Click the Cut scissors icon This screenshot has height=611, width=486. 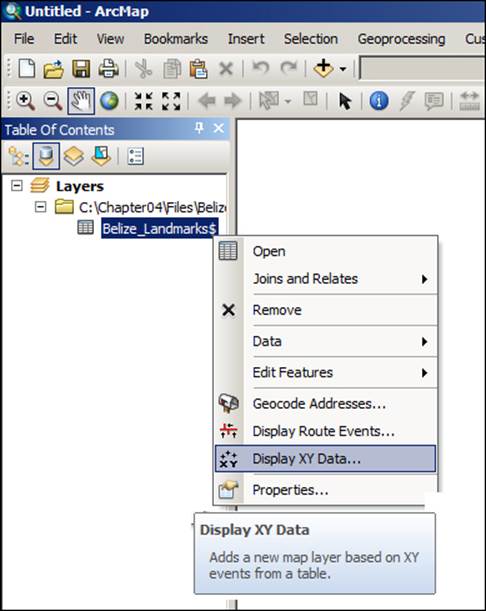[143, 69]
